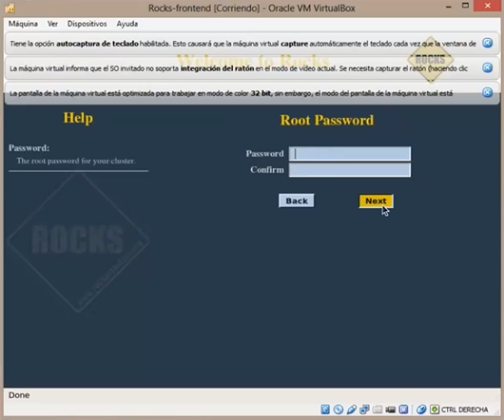The height and width of the screenshot is (420, 504).
Task: Open the Ayuda menu
Action: (127, 24)
